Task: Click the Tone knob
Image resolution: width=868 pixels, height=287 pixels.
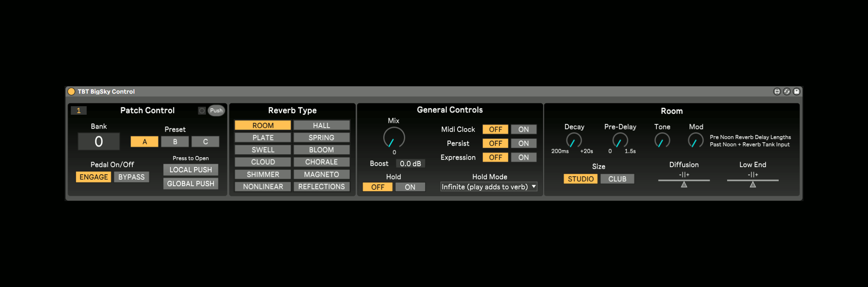Action: tap(662, 141)
